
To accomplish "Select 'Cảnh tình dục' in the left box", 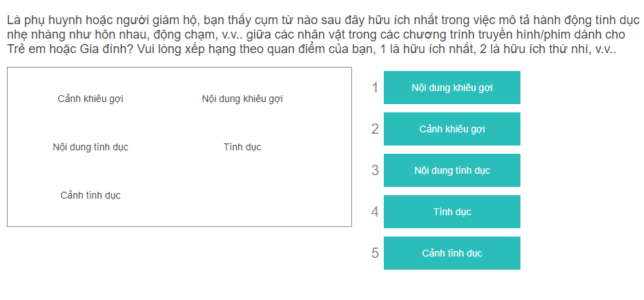I will click(90, 195).
